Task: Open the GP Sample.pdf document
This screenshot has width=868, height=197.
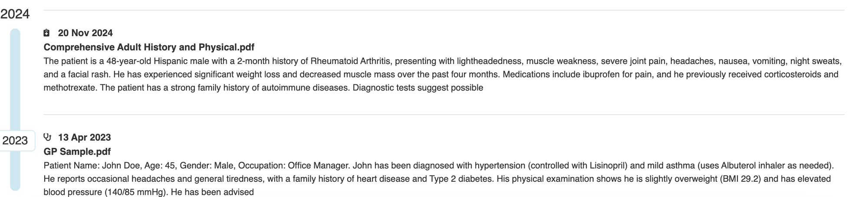Action: [77, 151]
